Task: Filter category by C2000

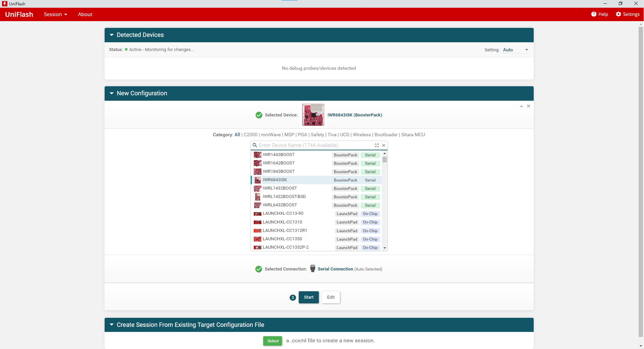Action: tap(250, 135)
